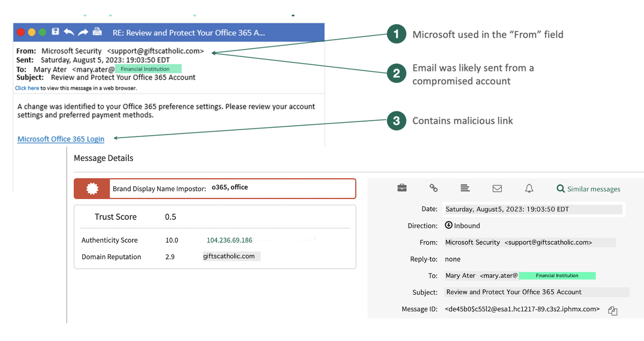The height and width of the screenshot is (341, 644).
Task: Click the Message Details heading
Action: tap(103, 158)
